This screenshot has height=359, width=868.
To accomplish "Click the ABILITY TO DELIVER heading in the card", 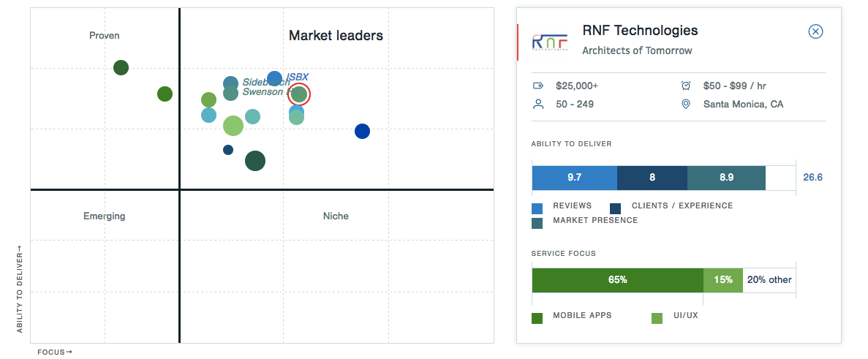I will [x=571, y=144].
